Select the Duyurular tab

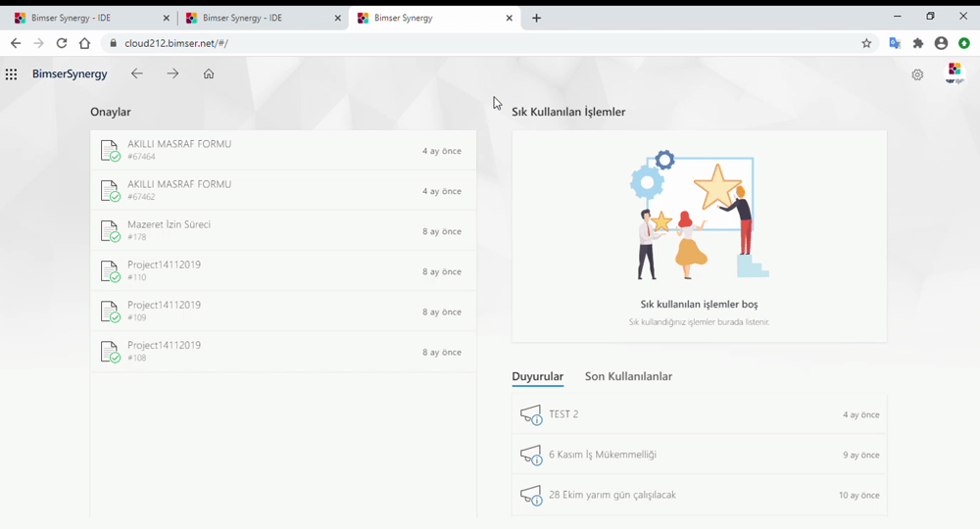click(537, 376)
